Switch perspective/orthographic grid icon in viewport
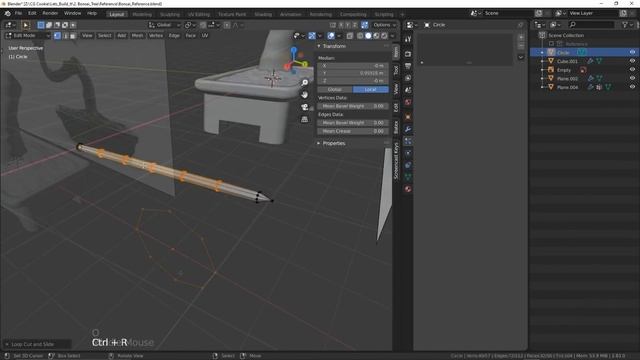Screen dimensions: 640x360 coord(304,119)
